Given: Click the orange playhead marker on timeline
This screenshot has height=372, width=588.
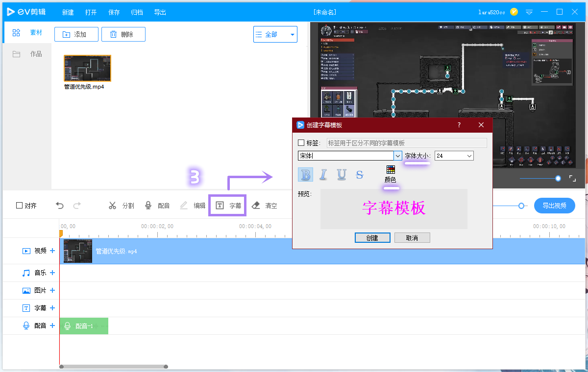Looking at the screenshot, I should point(61,233).
